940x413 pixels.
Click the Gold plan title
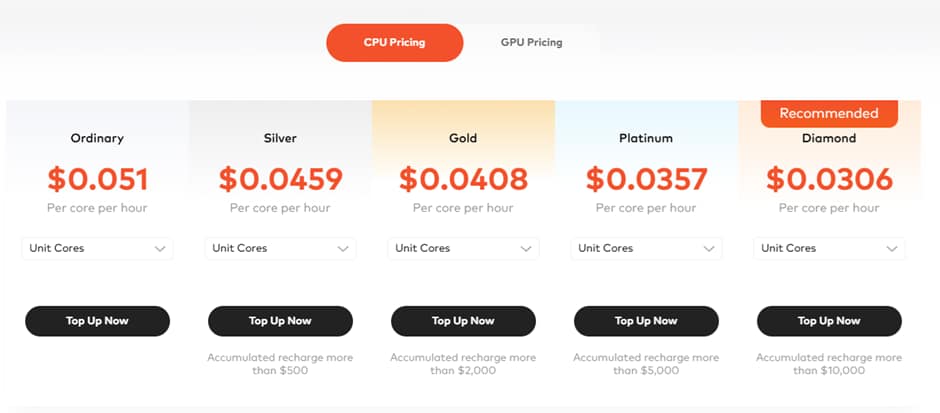tap(463, 138)
